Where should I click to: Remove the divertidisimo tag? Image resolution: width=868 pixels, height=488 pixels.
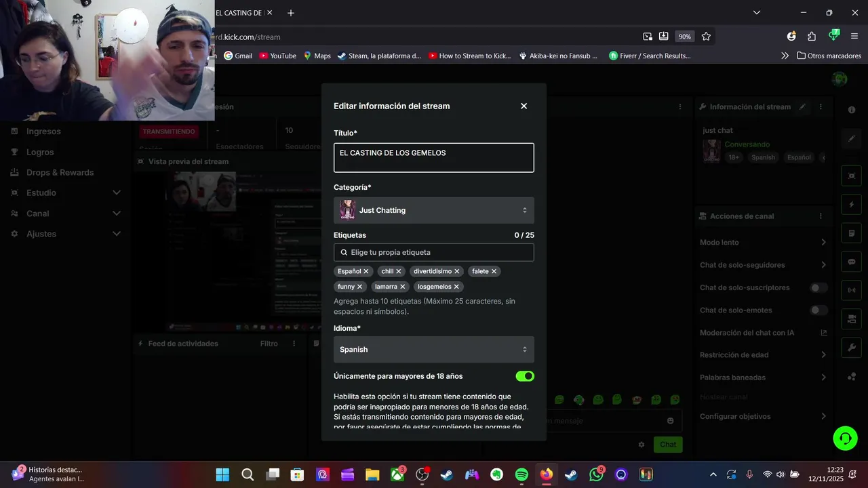point(457,271)
